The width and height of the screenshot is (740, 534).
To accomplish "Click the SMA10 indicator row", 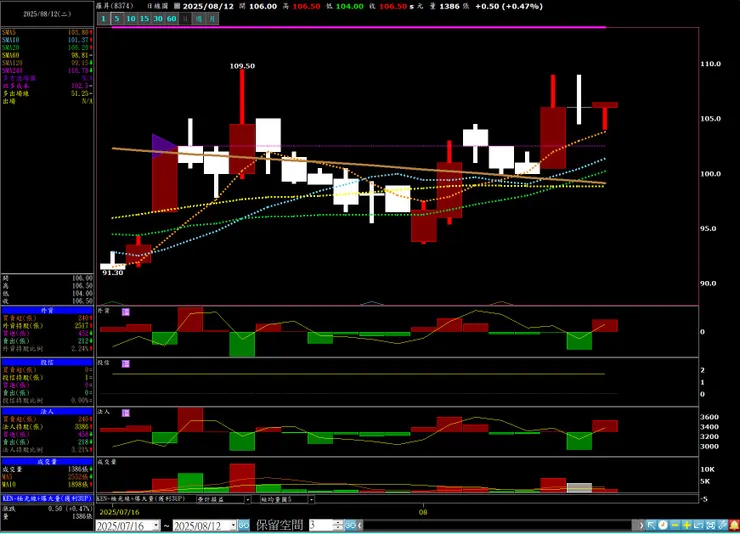I will coord(47,40).
